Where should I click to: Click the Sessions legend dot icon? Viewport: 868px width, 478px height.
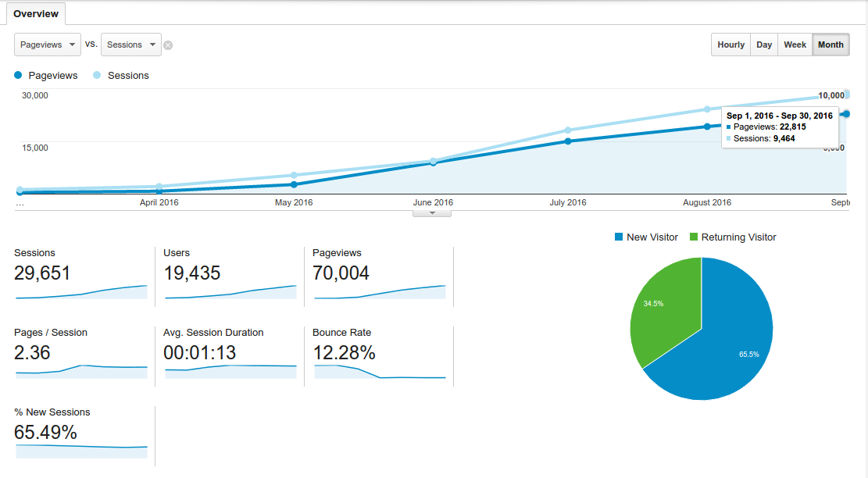tap(97, 76)
